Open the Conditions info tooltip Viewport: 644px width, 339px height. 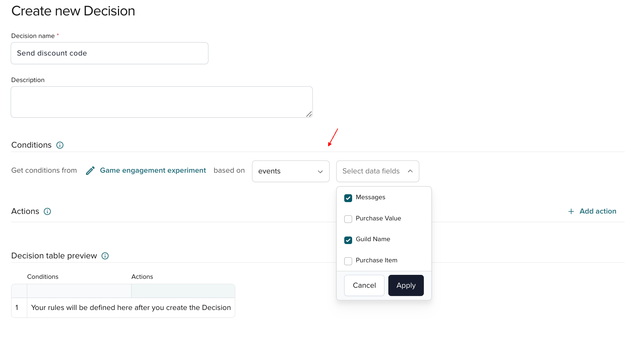point(60,145)
